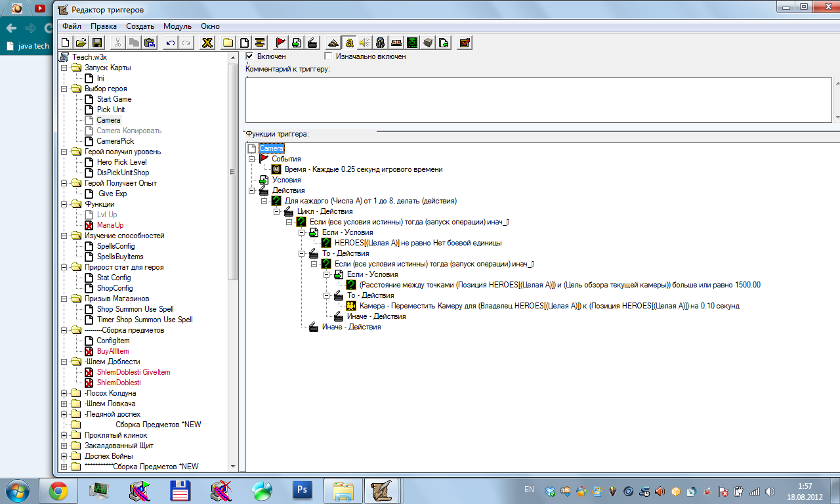The image size is (840, 504).
Task: Open the Окно menu
Action: 210,26
